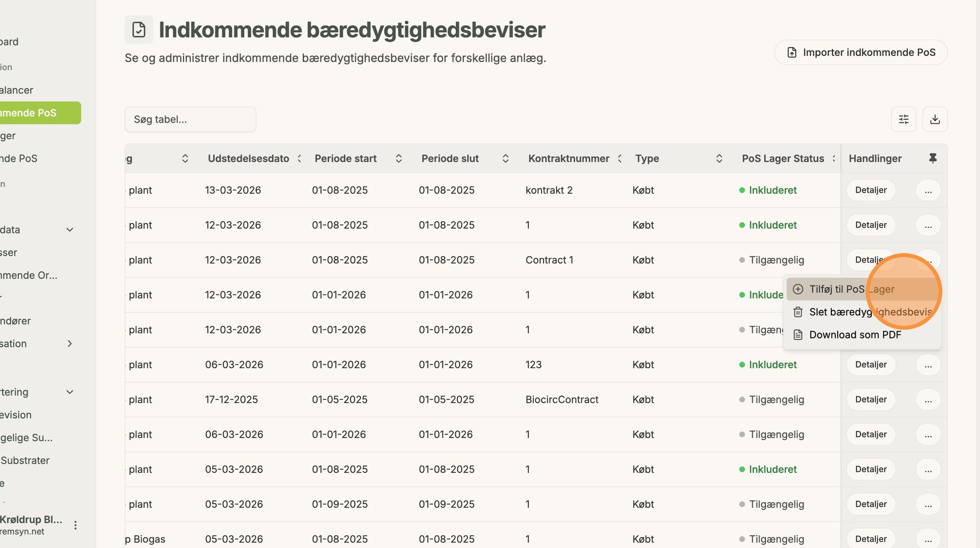Focus the Søg tabel search field
Image resolution: width=980 pixels, height=548 pixels.
pyautogui.click(x=190, y=119)
